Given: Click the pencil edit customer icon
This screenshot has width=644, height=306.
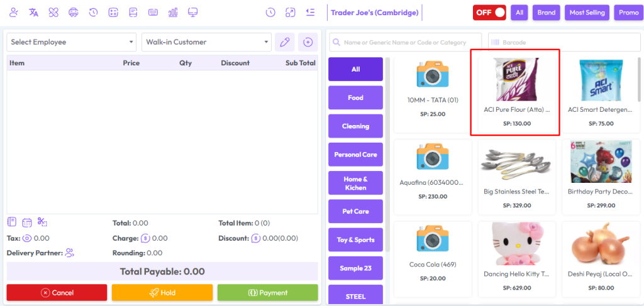Looking at the screenshot, I should point(285,42).
